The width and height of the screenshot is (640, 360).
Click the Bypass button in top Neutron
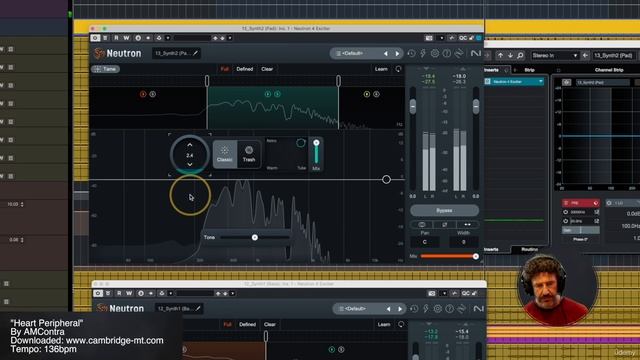point(444,211)
